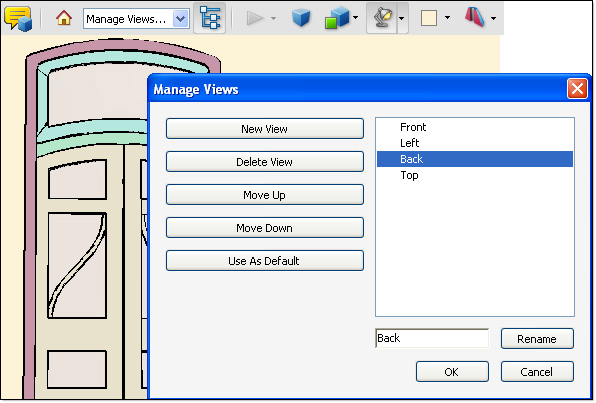Click the 3D comment tool icon
This screenshot has width=596, height=403.
click(18, 18)
